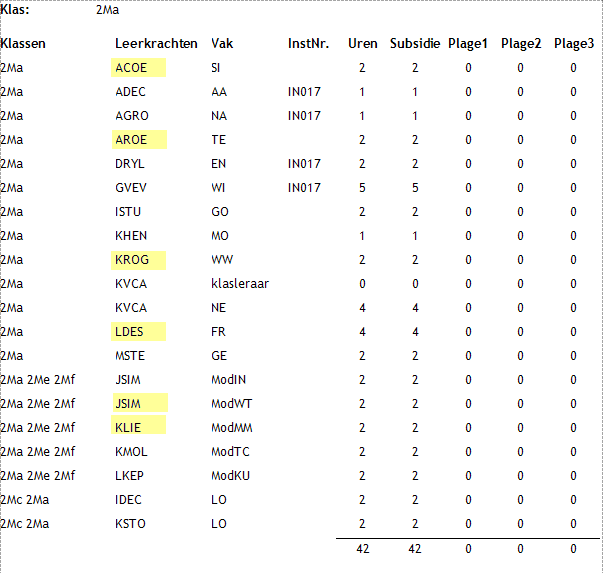Click the Leerkrachten column header
The width and height of the screenshot is (603, 573).
(156, 43)
